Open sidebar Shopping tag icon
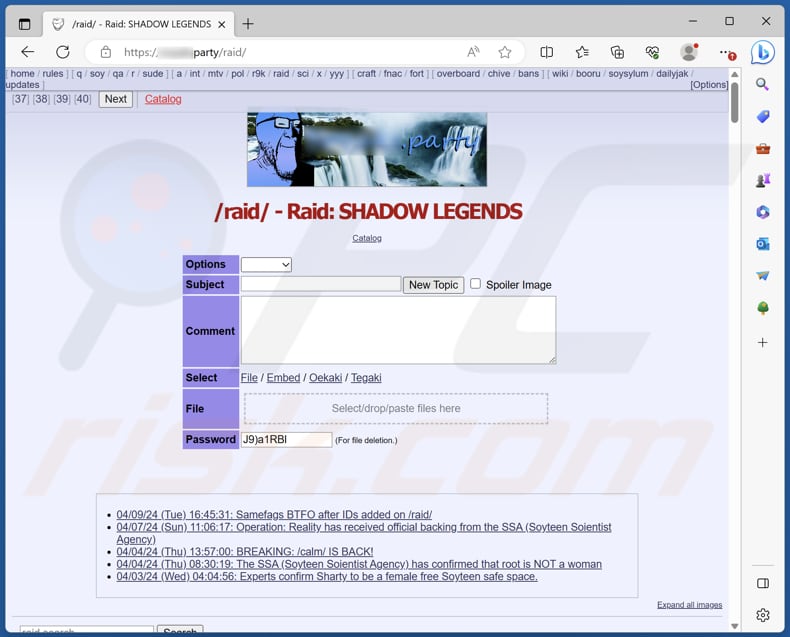This screenshot has width=790, height=637. (763, 117)
